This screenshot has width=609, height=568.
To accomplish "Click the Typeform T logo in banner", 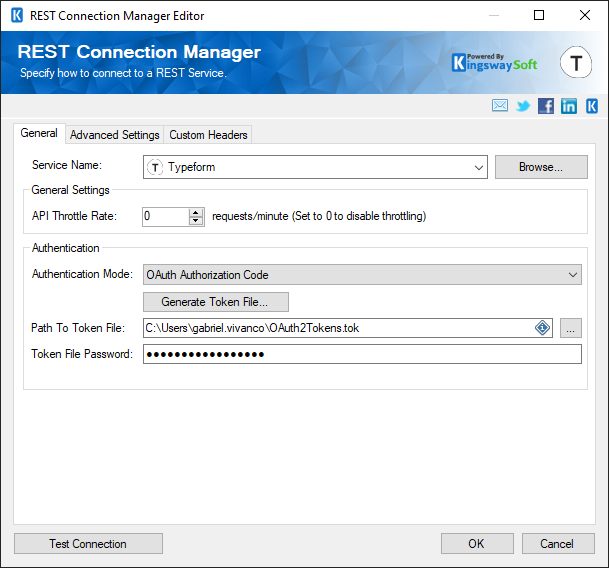I will coord(576,62).
